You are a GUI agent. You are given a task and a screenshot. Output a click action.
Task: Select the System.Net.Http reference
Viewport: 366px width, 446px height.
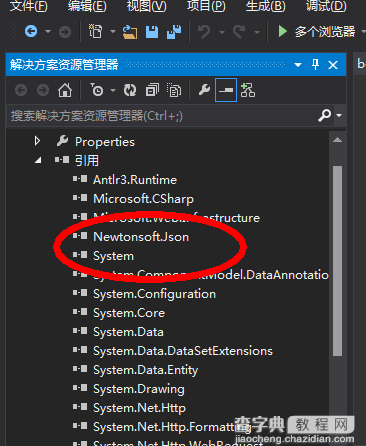(139, 408)
